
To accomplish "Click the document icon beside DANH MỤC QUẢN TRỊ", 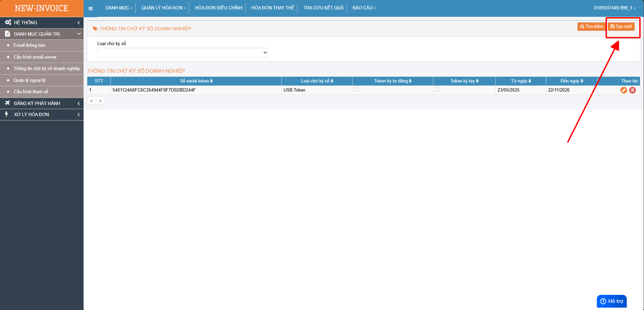I will tap(7, 34).
